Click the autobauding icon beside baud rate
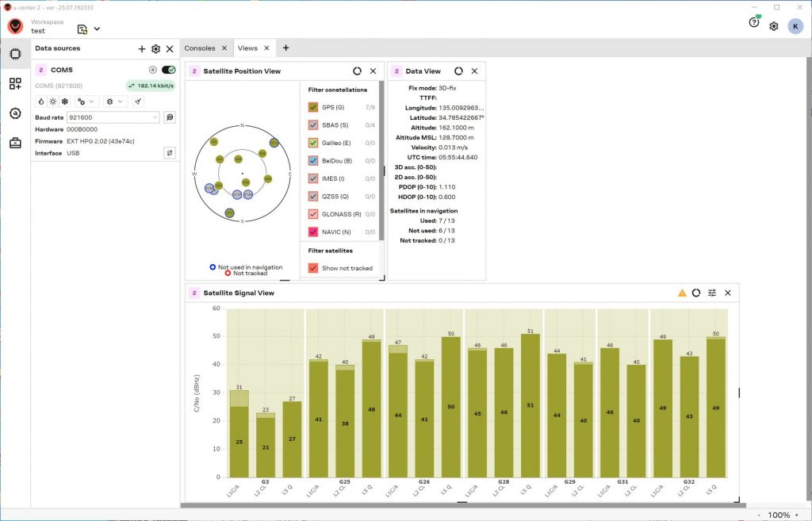 point(169,117)
